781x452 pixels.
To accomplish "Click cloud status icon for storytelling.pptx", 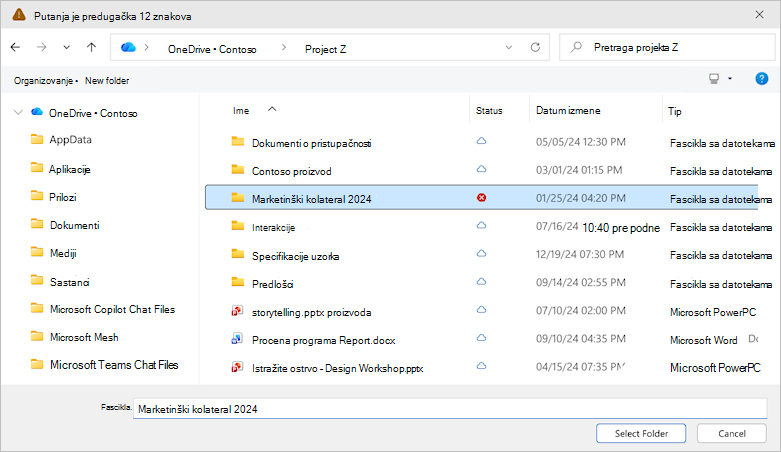I will tap(481, 309).
